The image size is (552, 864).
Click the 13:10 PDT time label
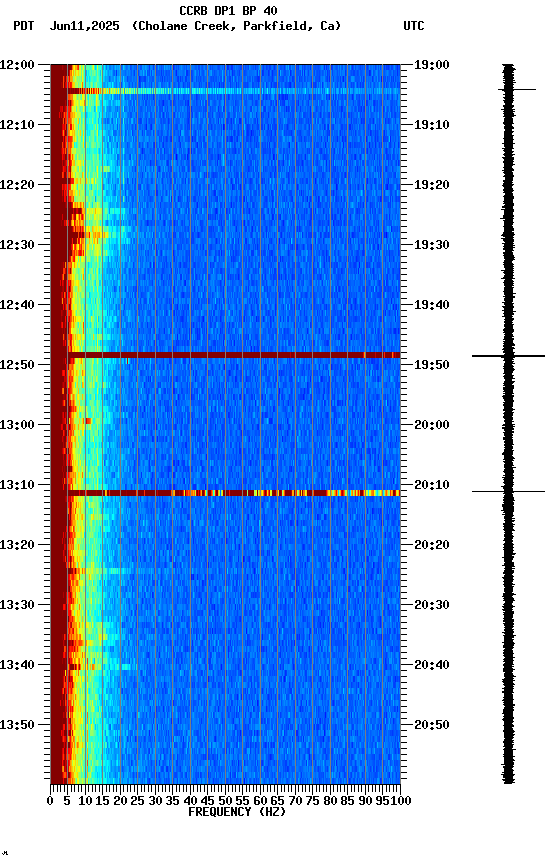[x=17, y=485]
